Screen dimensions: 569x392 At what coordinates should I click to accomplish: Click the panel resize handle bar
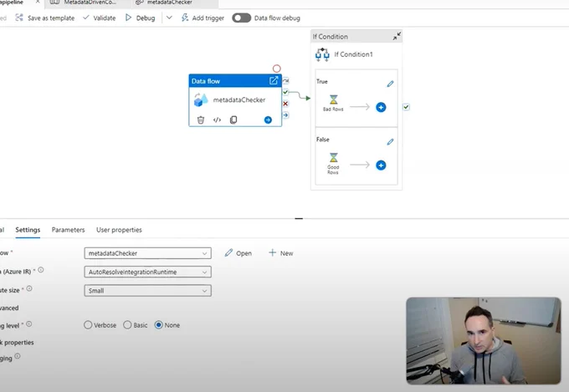[x=299, y=219]
